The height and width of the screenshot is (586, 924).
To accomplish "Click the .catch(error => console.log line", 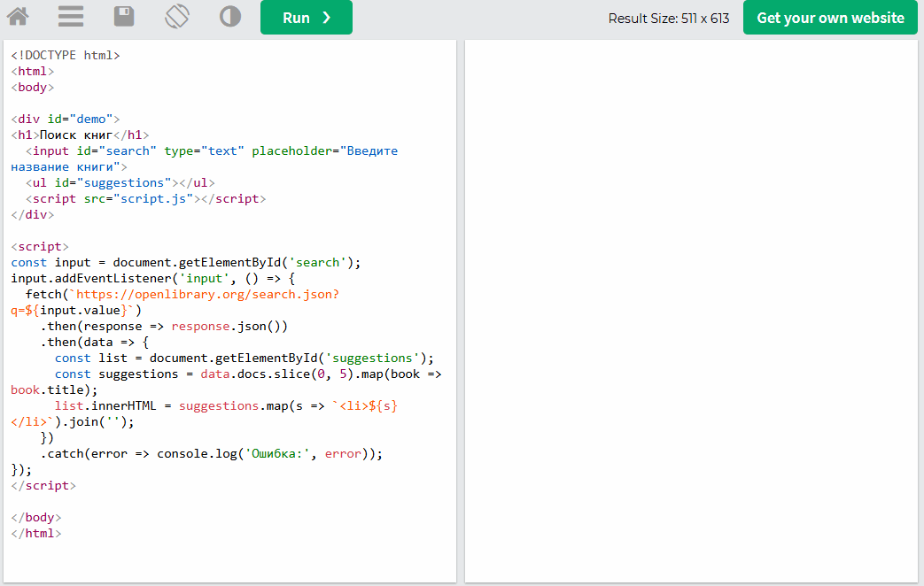I will (212, 453).
